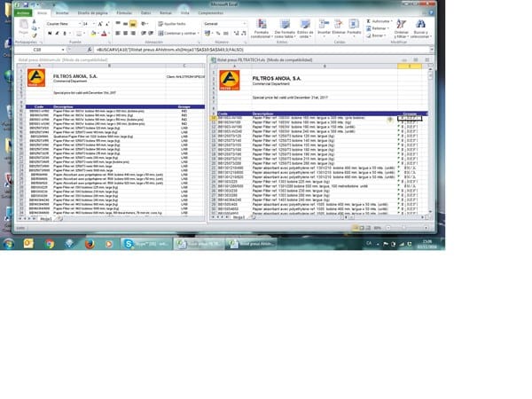Increase the cell indent

click(151, 34)
